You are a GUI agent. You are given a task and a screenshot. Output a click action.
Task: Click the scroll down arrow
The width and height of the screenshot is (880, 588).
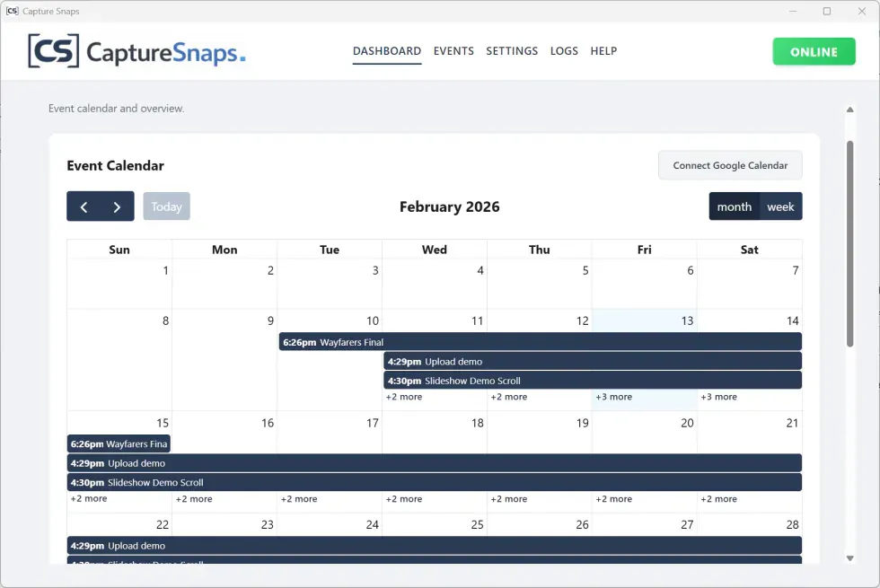[850, 558]
